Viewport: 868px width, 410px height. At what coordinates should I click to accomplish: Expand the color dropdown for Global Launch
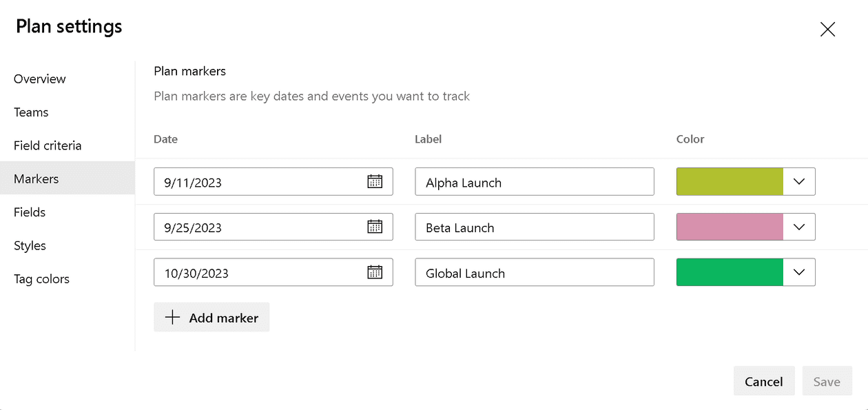click(x=799, y=272)
